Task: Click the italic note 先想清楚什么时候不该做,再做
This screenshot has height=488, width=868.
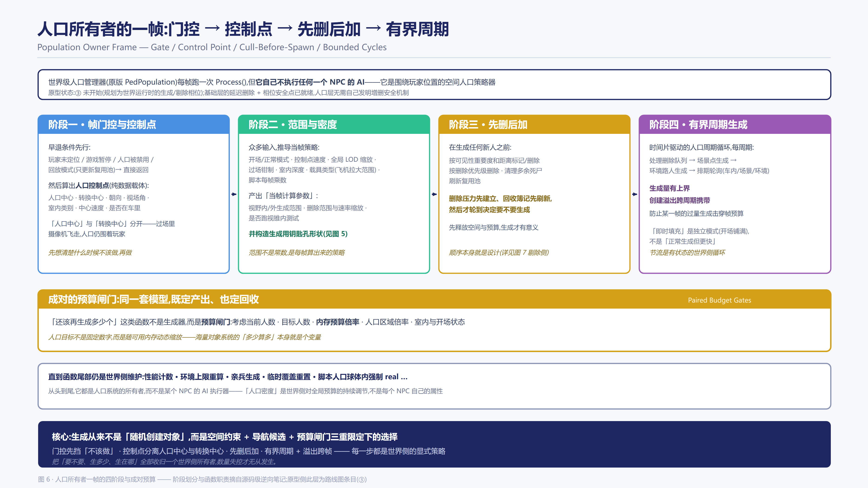Action: (x=90, y=253)
